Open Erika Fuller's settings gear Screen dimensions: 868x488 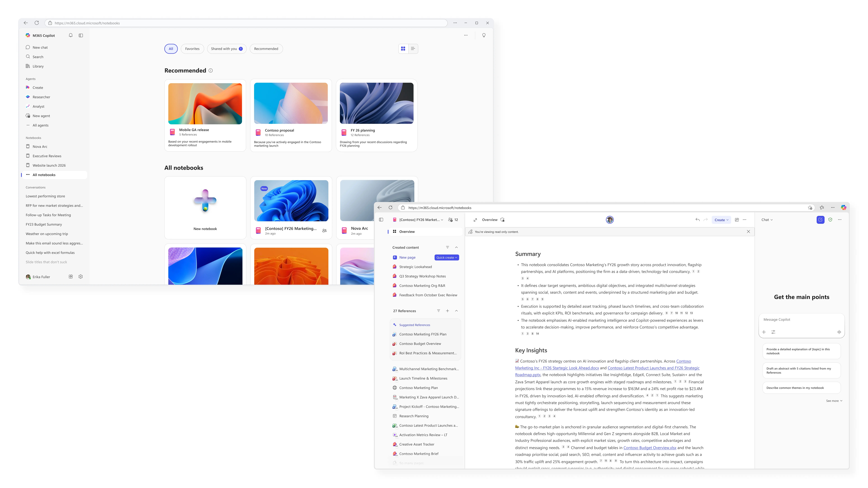click(81, 277)
